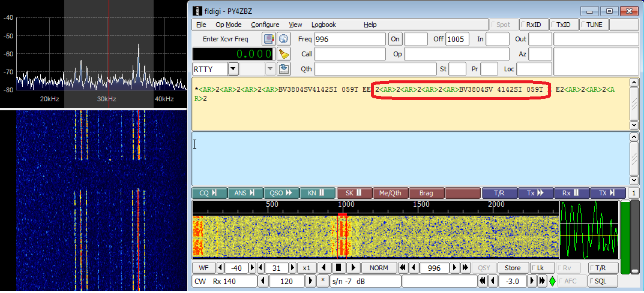The width and height of the screenshot is (644, 293).
Task: Focus the Qth input field
Action: tap(375, 69)
